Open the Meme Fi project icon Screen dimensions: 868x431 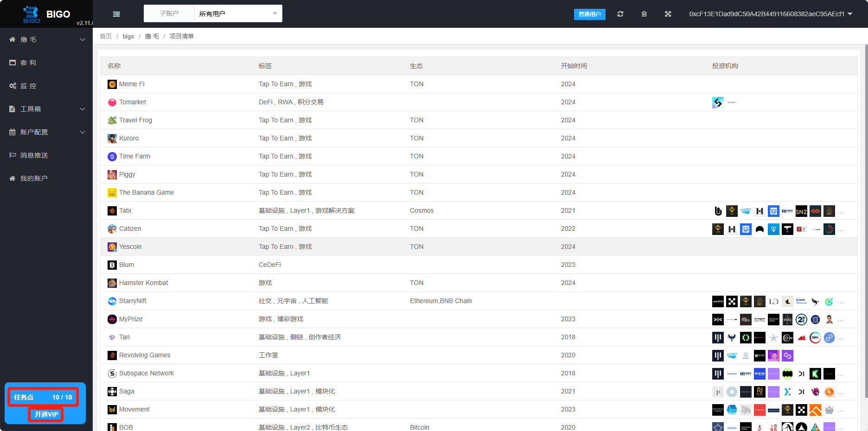click(x=112, y=84)
